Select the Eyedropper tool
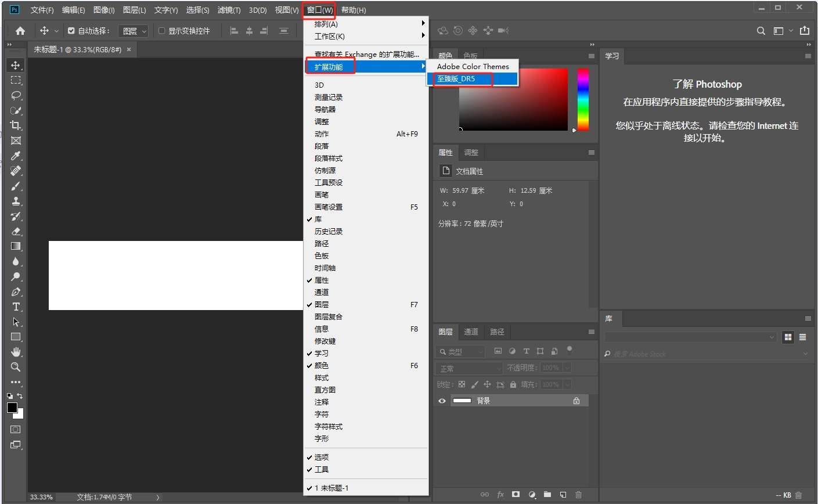The height and width of the screenshot is (504, 818). pos(16,156)
